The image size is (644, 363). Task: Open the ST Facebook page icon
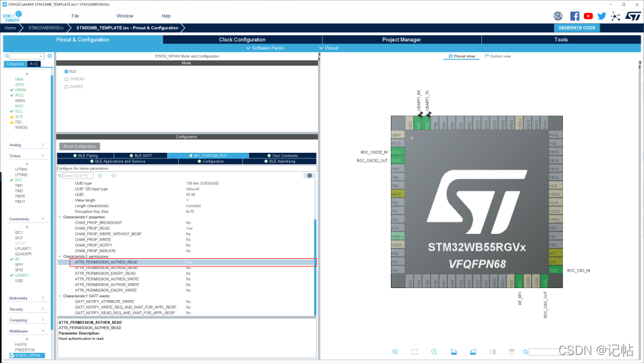[x=574, y=16]
